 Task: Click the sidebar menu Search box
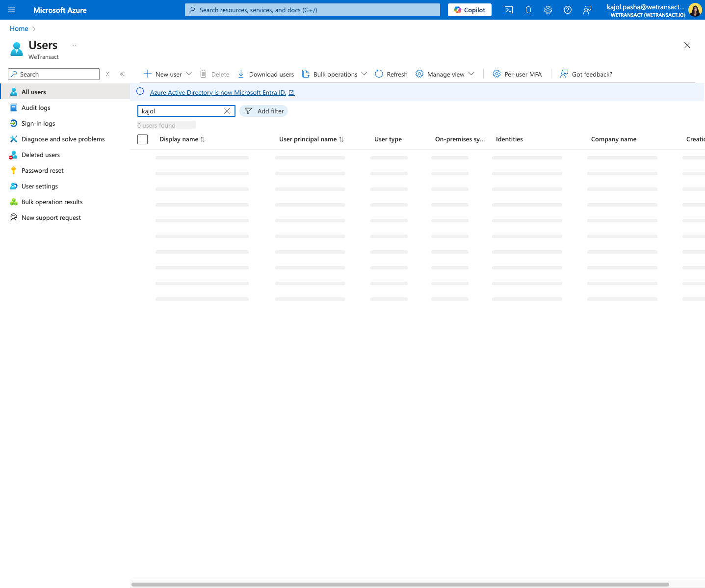click(x=53, y=74)
